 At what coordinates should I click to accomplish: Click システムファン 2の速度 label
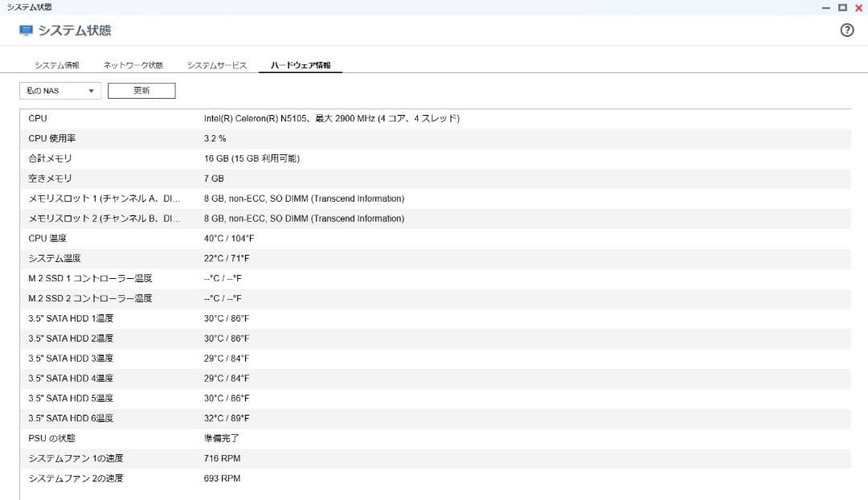click(76, 477)
